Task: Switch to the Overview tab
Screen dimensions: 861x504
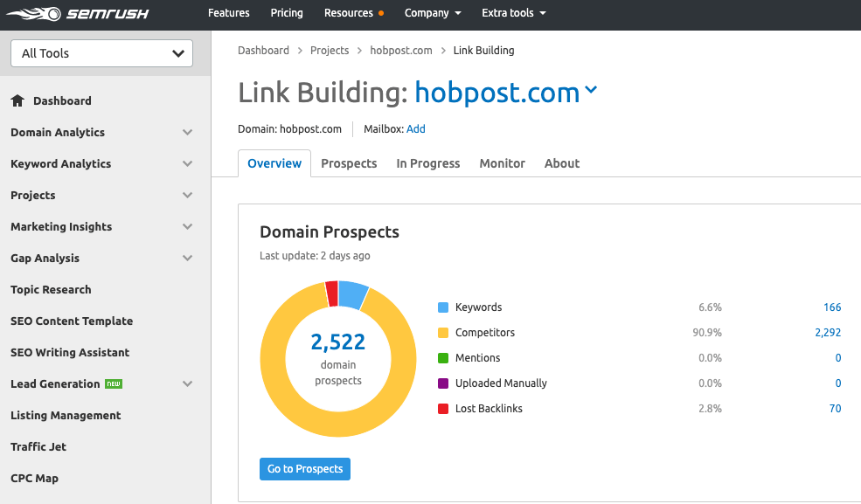Action: coord(274,163)
